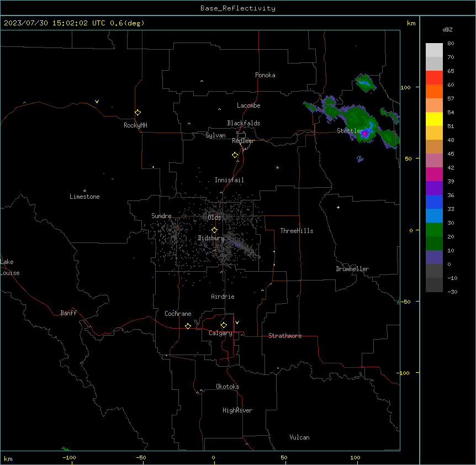Click the Lake Louise label
This screenshot has width=476, height=465.
(10, 267)
